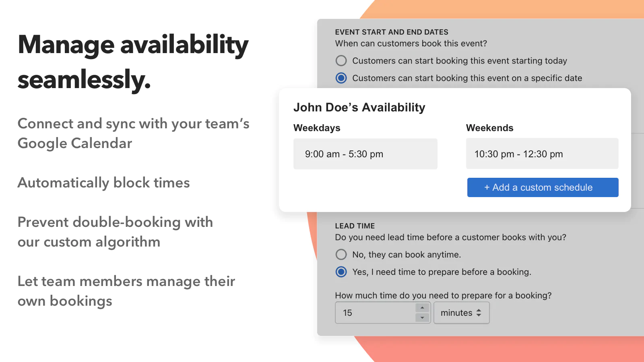Click the 'Prevent double-booking' feature text

click(115, 232)
